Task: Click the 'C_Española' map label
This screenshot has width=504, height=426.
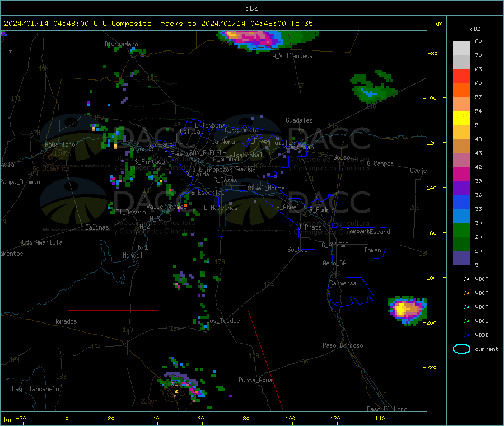Action: point(241,130)
